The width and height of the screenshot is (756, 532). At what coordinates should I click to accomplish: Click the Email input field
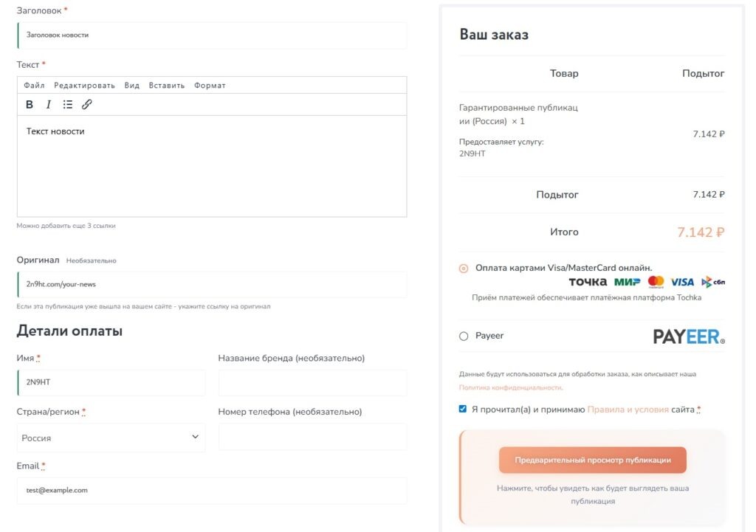212,490
